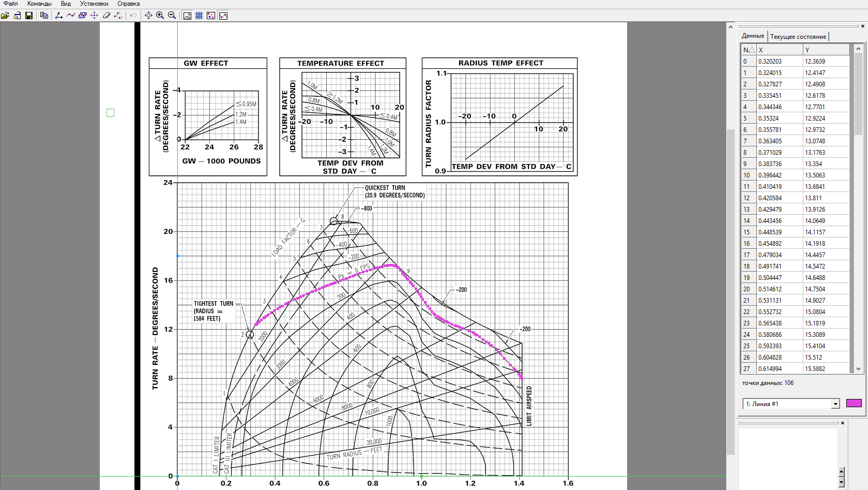
Task: Click the lower panel up stepper arrow
Action: [842, 471]
